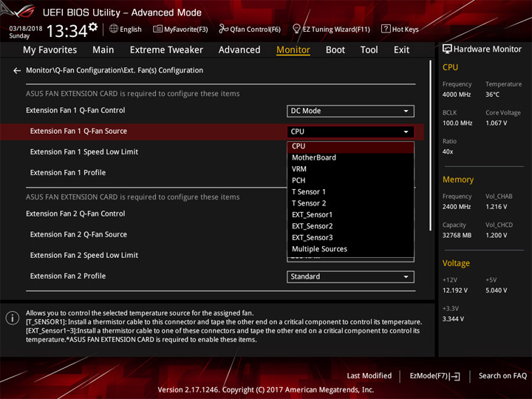Click memory capacity 32768 MB
532x399 pixels.
click(x=457, y=235)
